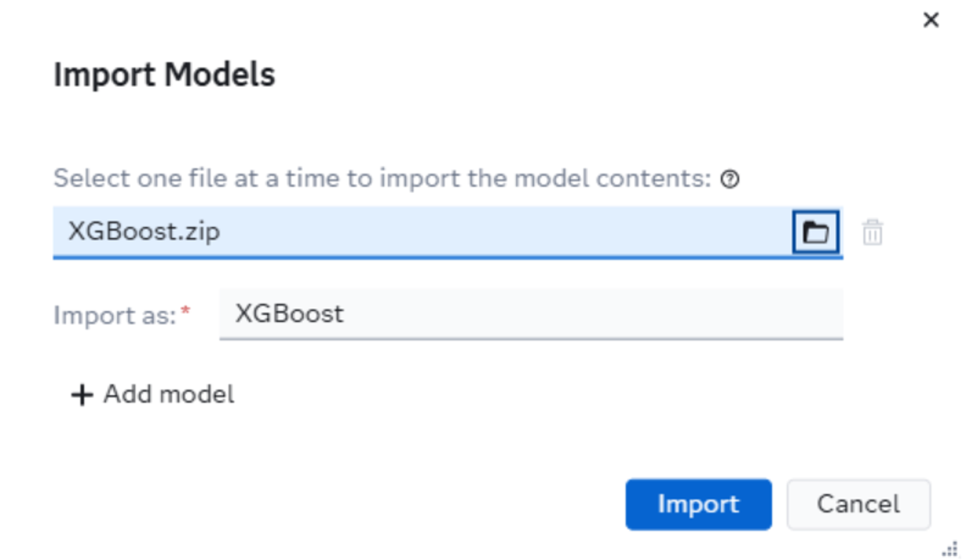Click the help question mark icon
The height and width of the screenshot is (560, 963).
click(730, 179)
